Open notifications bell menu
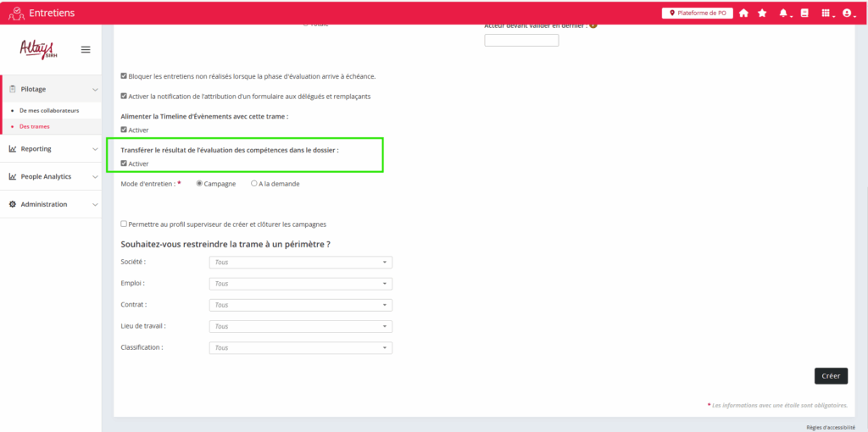The height and width of the screenshot is (432, 868). coord(783,14)
